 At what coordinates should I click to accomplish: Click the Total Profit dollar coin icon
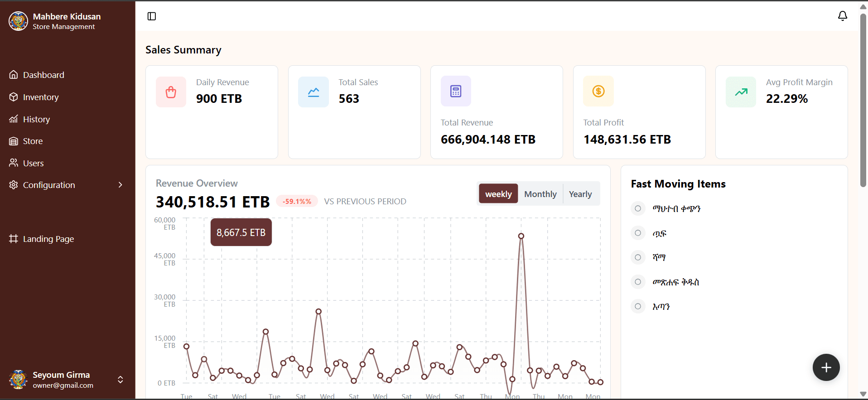[598, 91]
